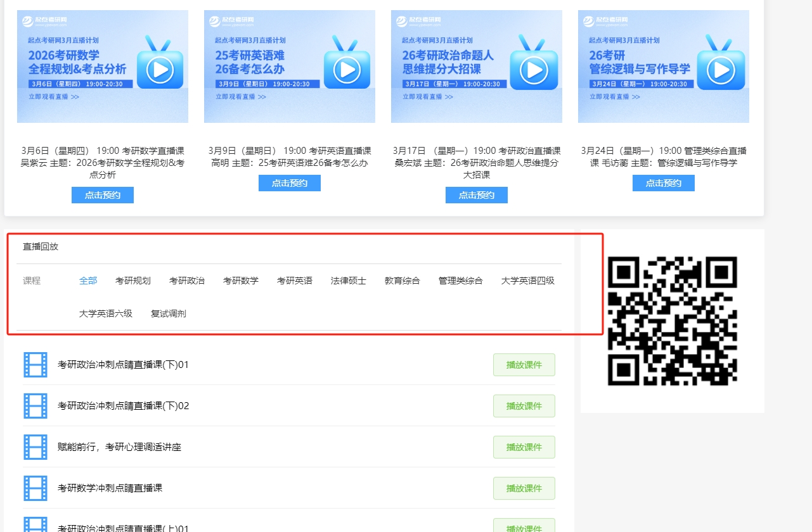Play courseware for 考研政治冲刺点睛直播课(下)01

524,365
